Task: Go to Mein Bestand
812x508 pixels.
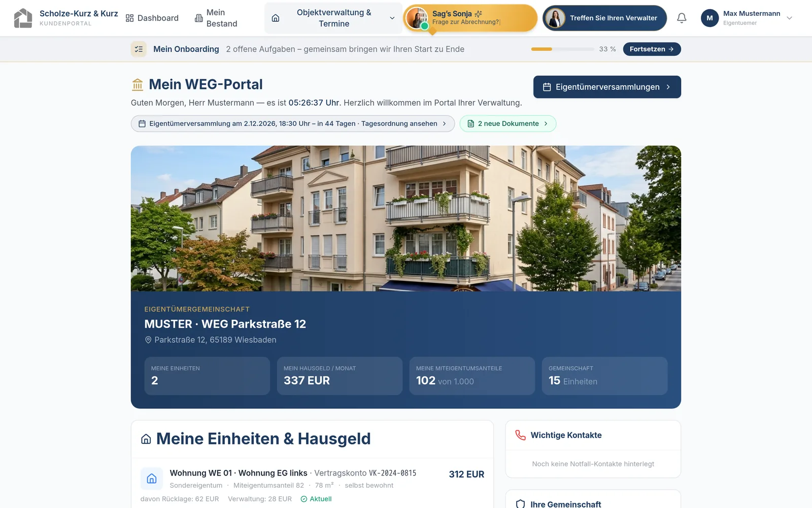Action: (x=216, y=18)
